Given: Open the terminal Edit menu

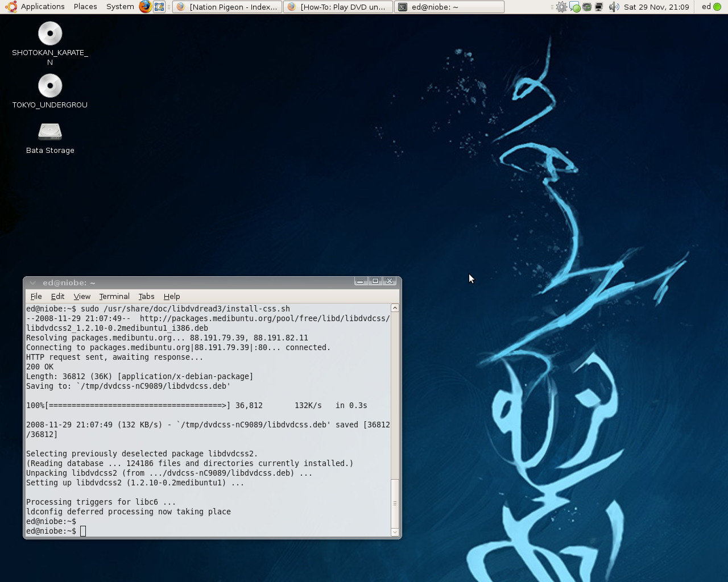Looking at the screenshot, I should point(57,296).
